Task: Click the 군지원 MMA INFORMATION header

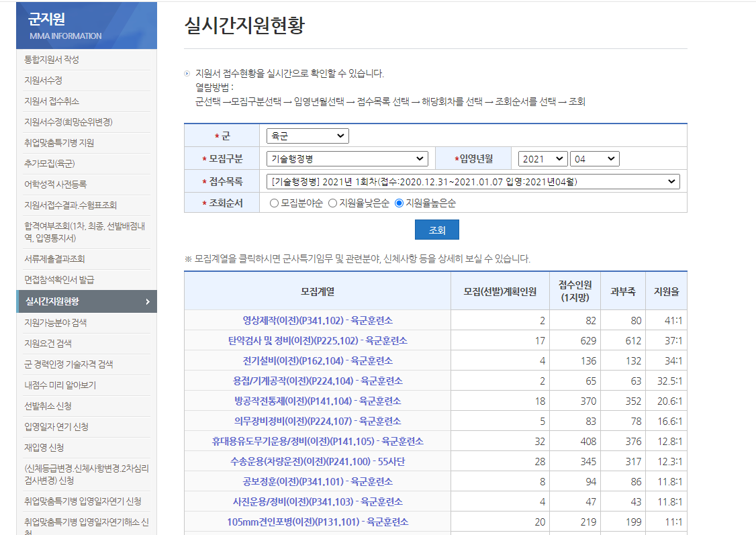Action: tap(87, 26)
